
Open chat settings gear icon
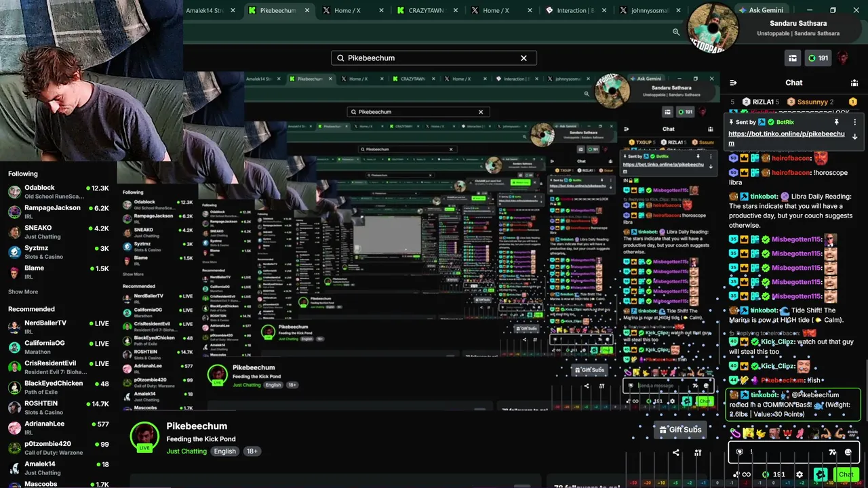pos(800,474)
